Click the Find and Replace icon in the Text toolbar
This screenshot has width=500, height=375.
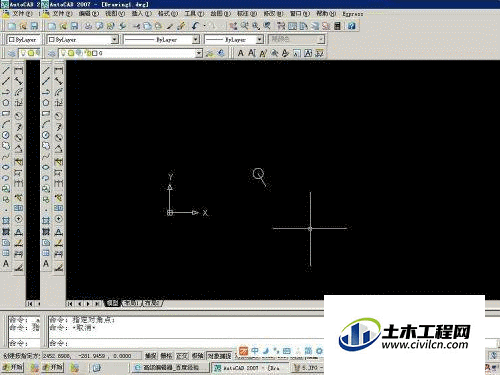coord(274,53)
